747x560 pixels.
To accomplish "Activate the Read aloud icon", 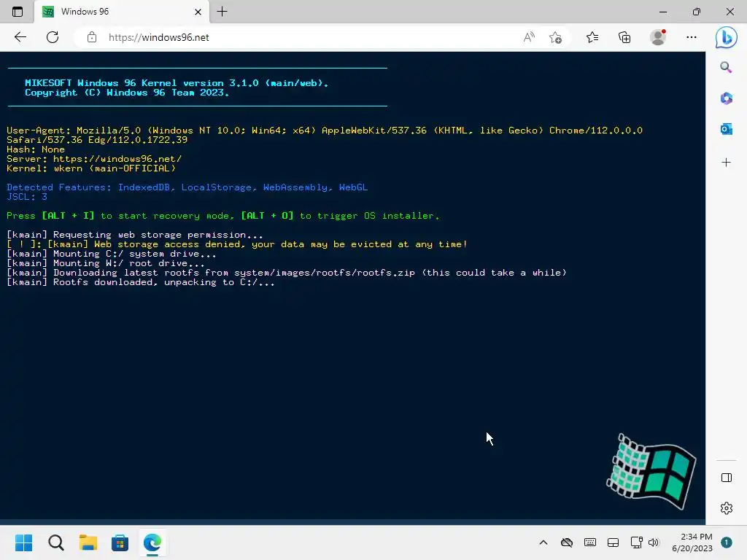I will point(529,37).
